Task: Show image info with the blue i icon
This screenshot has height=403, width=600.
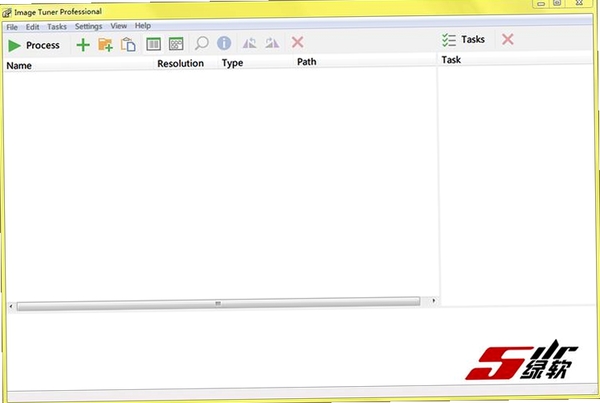Action: point(224,43)
